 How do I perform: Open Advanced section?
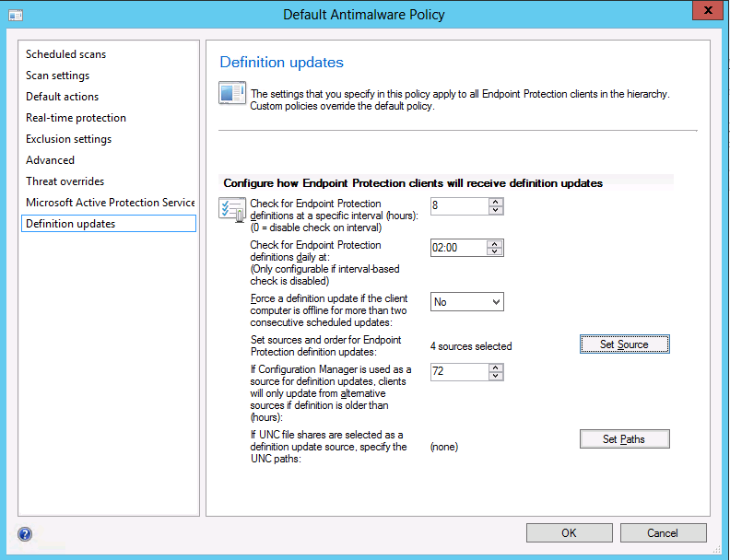[50, 160]
